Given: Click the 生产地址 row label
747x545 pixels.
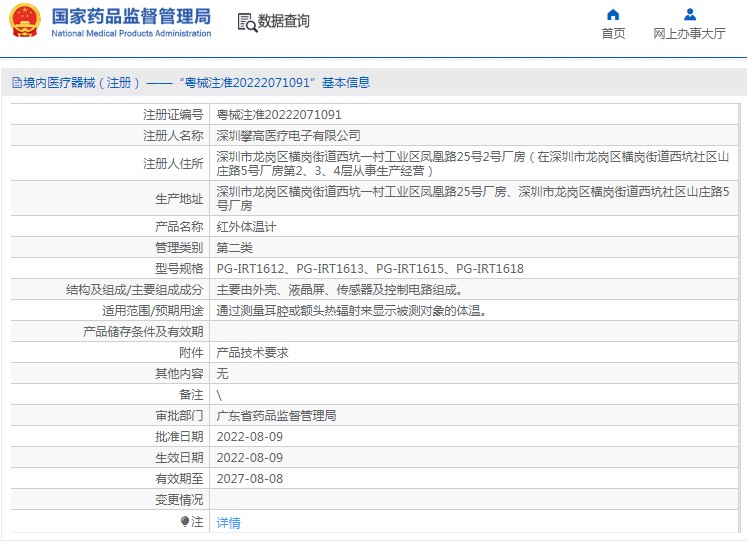Looking at the screenshot, I should point(179,199).
